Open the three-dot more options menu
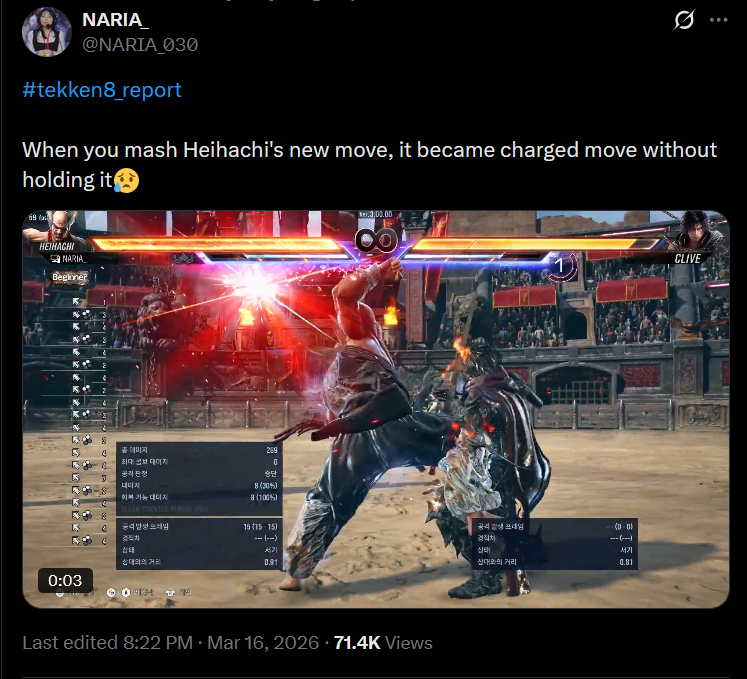This screenshot has height=679, width=747. 718,20
